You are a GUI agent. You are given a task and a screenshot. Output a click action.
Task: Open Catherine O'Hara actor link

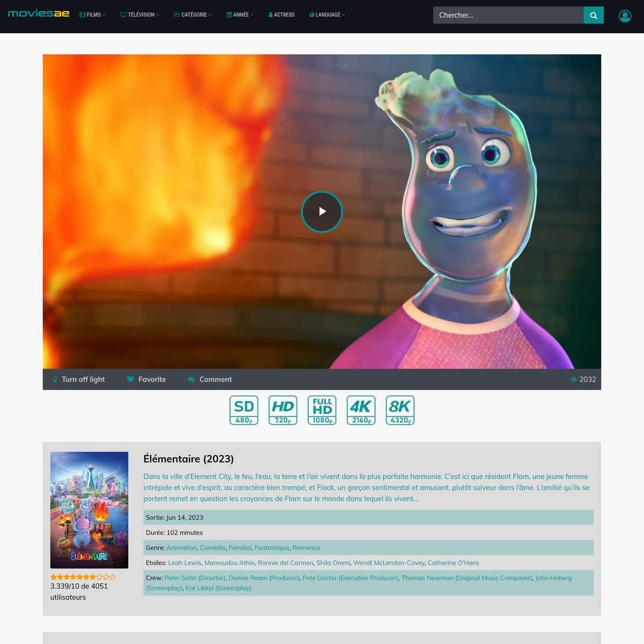point(453,563)
